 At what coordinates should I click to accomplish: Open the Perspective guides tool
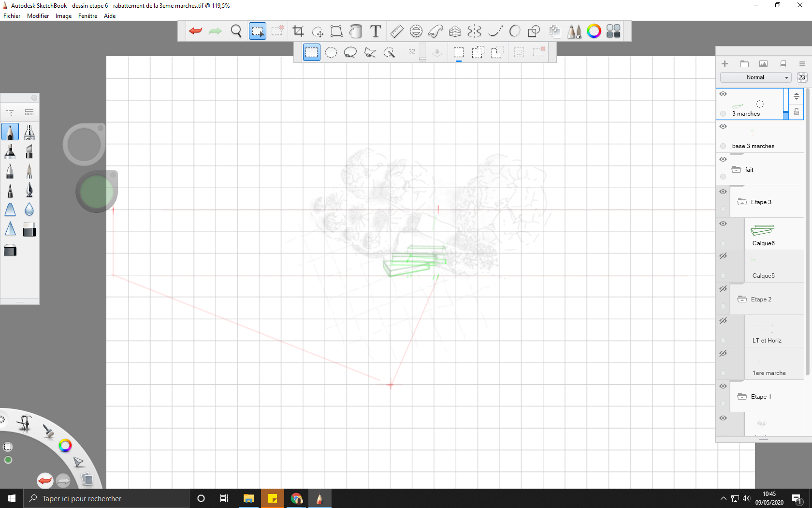pyautogui.click(x=455, y=31)
